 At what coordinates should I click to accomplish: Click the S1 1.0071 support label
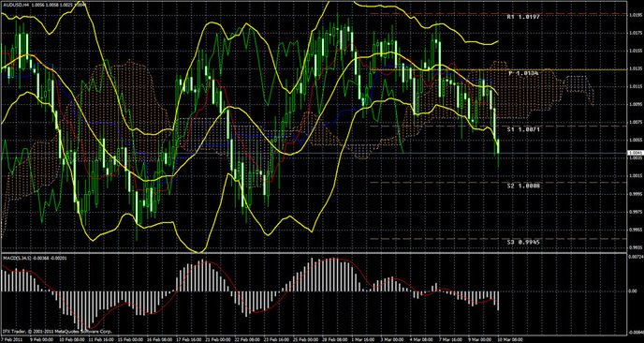523,129
